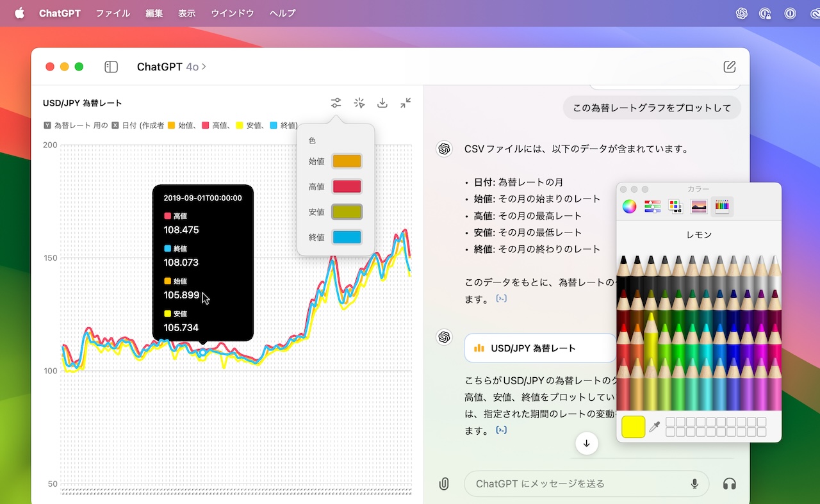Open the 安値 olive color well
820x504 pixels.
pos(347,212)
